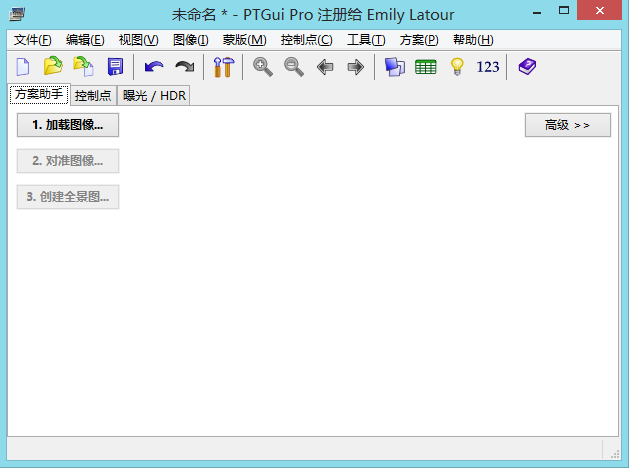630x468 pixels.
Task: Switch to the 控制点 tab
Action: (93, 95)
